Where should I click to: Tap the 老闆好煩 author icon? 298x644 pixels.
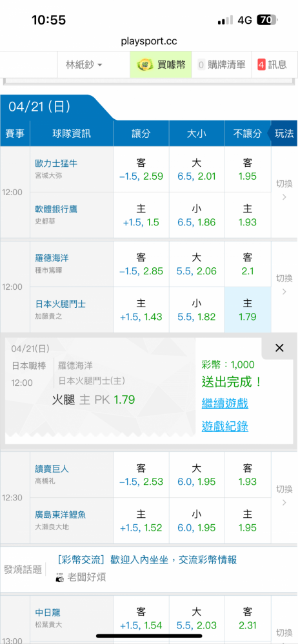60,578
